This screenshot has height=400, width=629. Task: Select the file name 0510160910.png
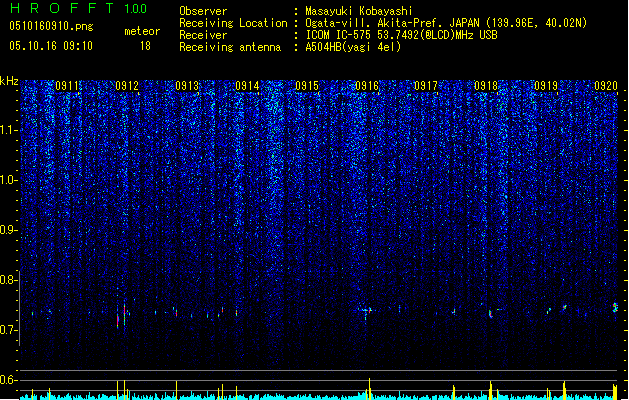[51, 26]
